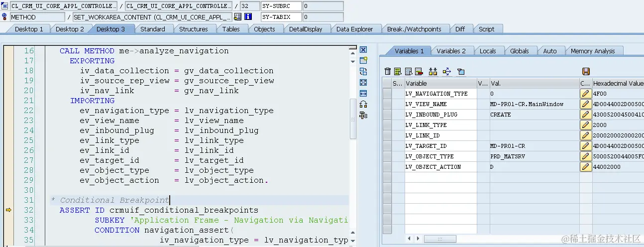Switch to the Variables 2 tab

(x=451, y=51)
